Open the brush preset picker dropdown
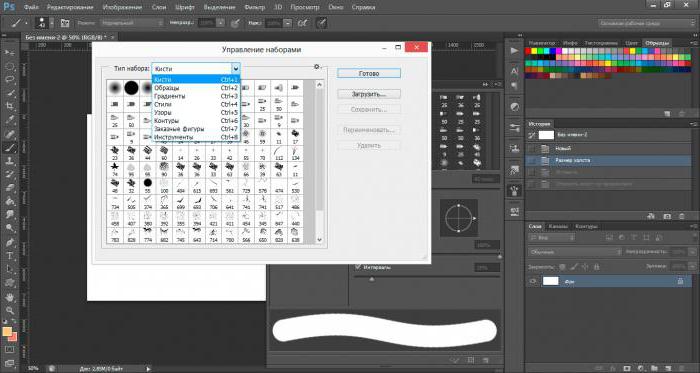Viewport: 700px width, 373px height. tap(52, 23)
